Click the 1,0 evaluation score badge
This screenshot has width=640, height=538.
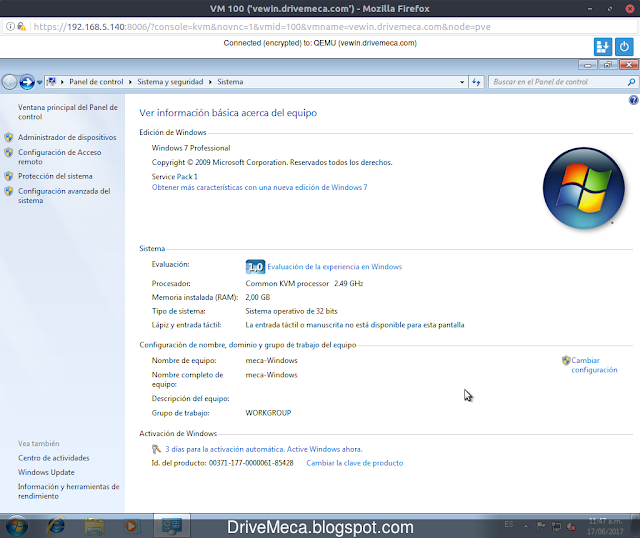pos(255,267)
